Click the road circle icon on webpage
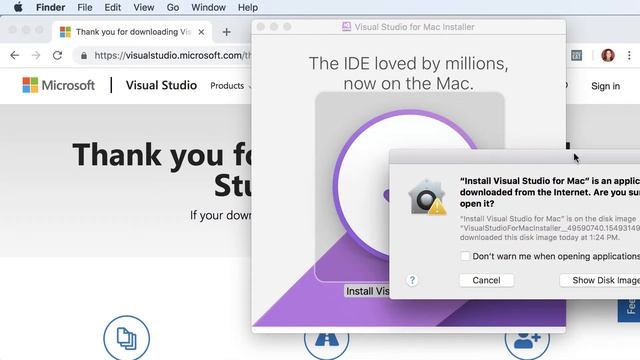 point(327,345)
